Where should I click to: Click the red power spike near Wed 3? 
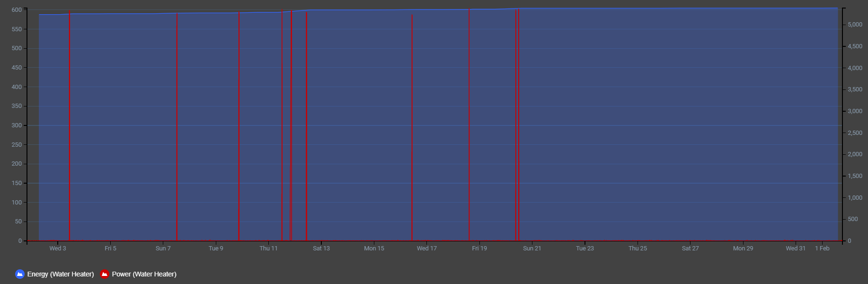(x=70, y=125)
